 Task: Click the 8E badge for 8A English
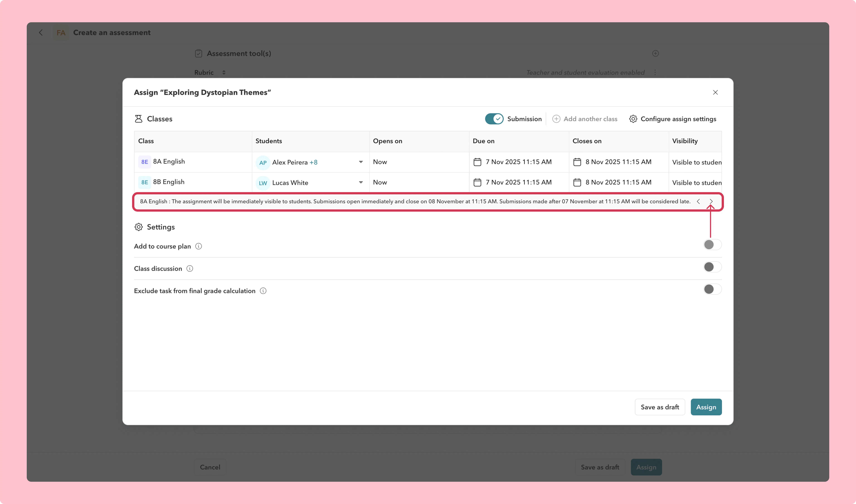pyautogui.click(x=144, y=162)
